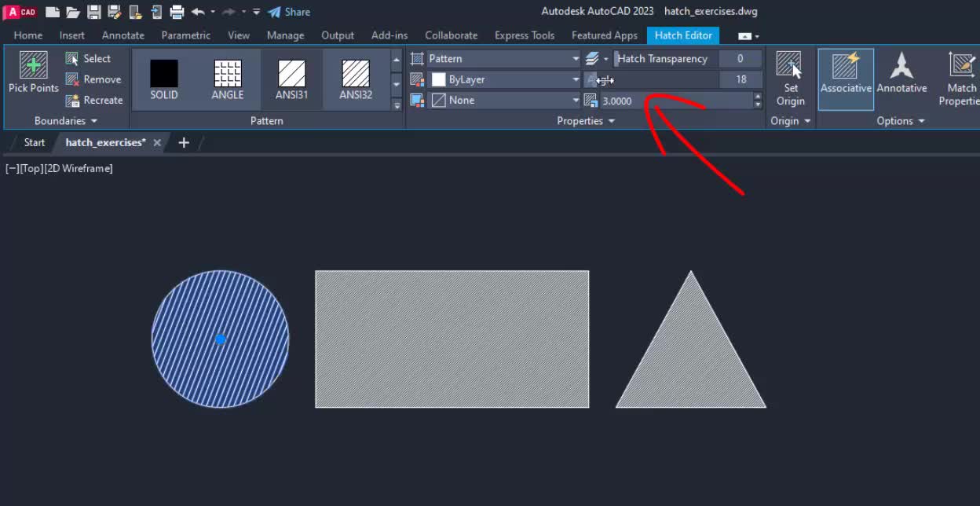Select the Match Properties tool
Viewport: 980px width, 506px height.
[964, 75]
